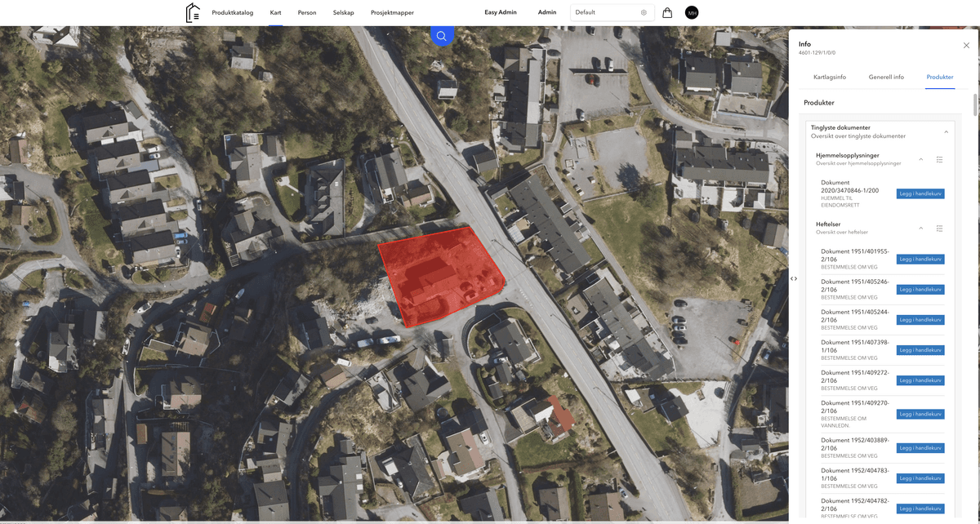This screenshot has height=524, width=980.
Task: Click the red highlighted property on map
Action: 441,276
